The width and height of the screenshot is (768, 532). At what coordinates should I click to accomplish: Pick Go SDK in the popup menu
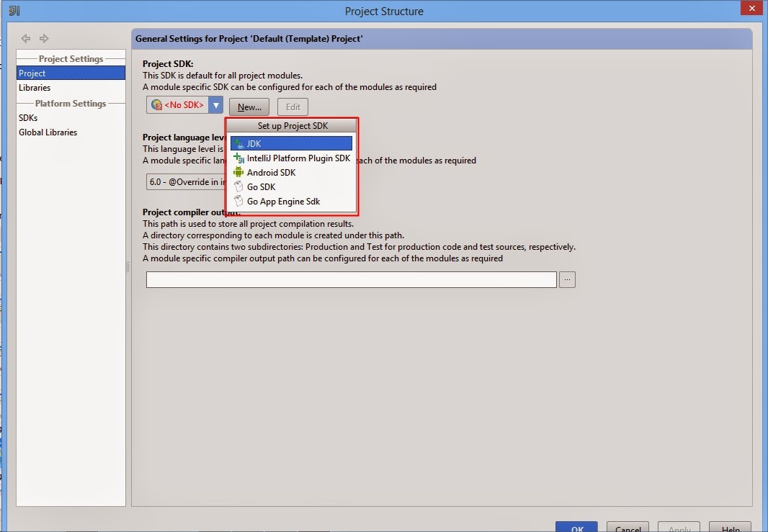[x=292, y=187]
